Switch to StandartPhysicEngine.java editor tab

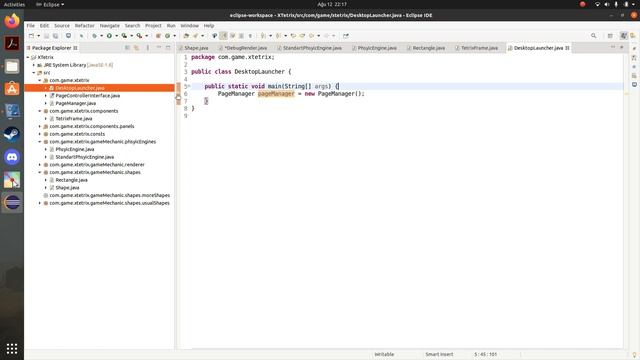click(x=310, y=48)
